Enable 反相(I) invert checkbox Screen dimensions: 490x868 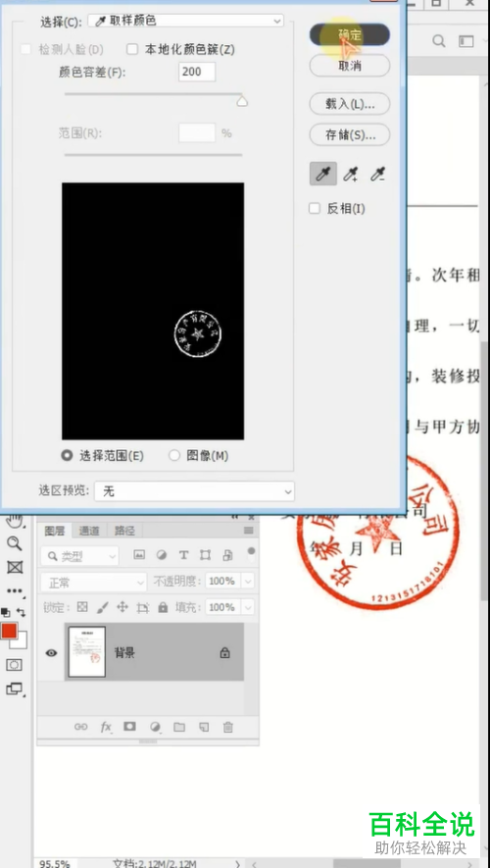(x=315, y=209)
